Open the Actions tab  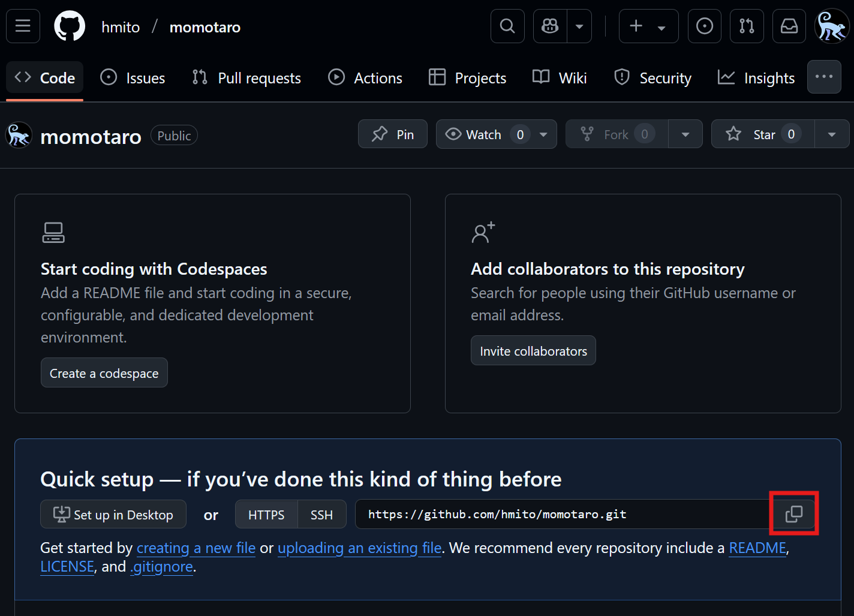[365, 78]
